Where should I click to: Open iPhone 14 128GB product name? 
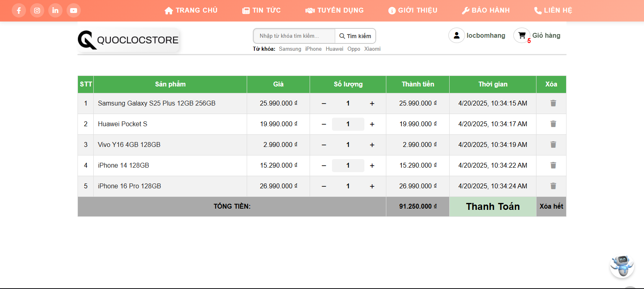pyautogui.click(x=123, y=166)
